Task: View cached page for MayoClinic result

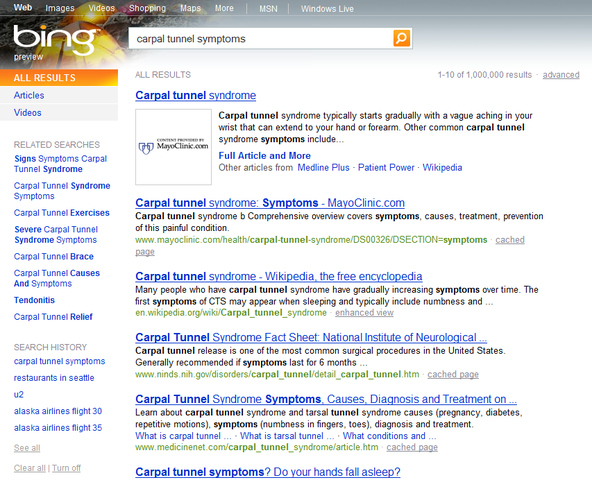Action: pos(510,240)
